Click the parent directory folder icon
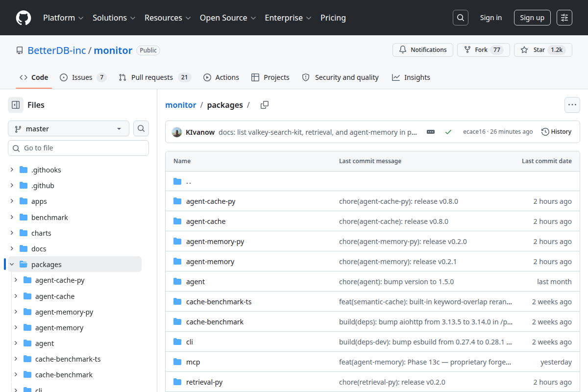This screenshot has height=392, width=588. 177,181
